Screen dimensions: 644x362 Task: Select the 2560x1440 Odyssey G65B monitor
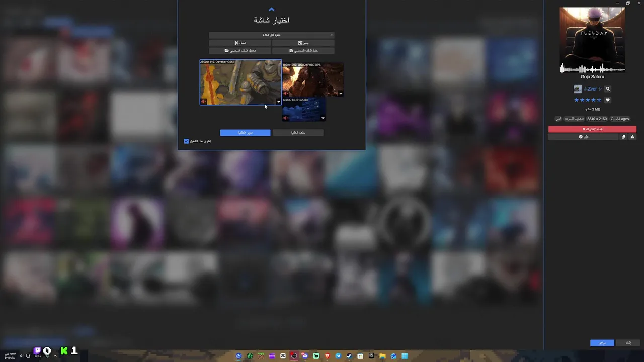[240, 82]
